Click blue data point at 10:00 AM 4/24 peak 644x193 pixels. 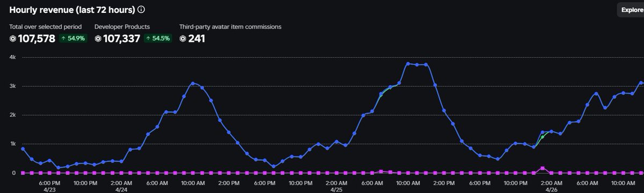pyautogui.click(x=193, y=83)
